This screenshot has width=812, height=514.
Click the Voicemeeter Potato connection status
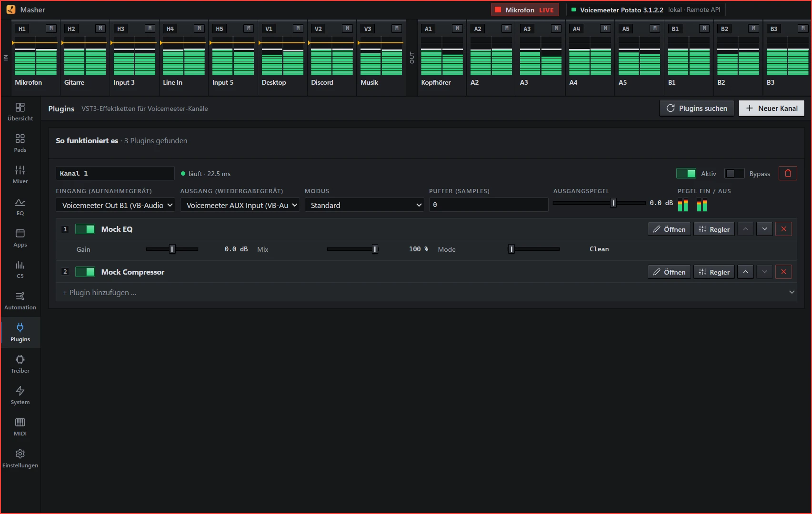(x=645, y=10)
